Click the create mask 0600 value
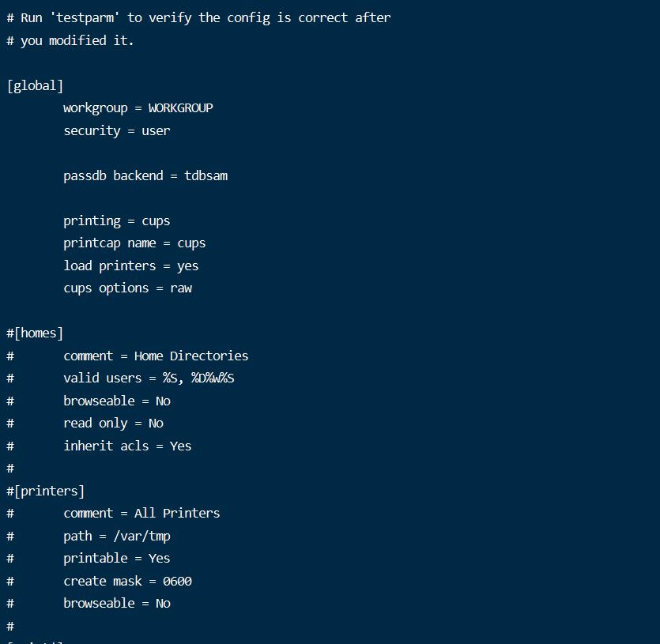Screen dimensions: 660x644 [177, 581]
